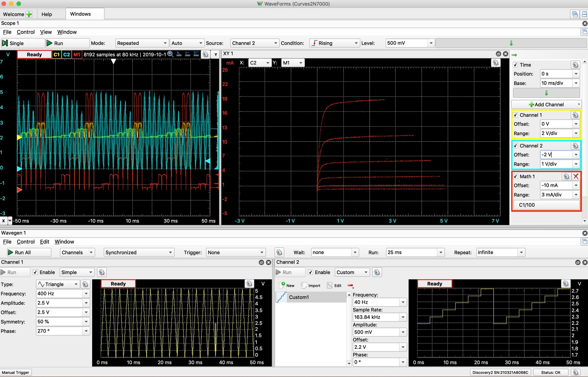
Task: Add a new channel to the XY plot
Action: click(x=546, y=104)
